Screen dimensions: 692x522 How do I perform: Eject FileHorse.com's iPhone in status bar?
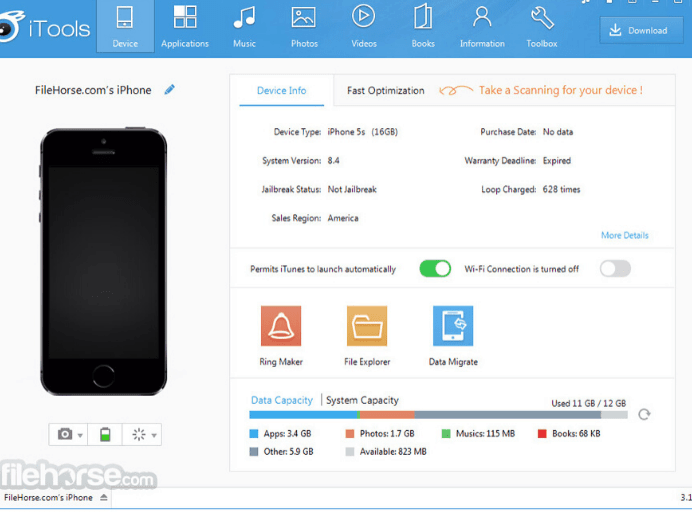pyautogui.click(x=104, y=498)
